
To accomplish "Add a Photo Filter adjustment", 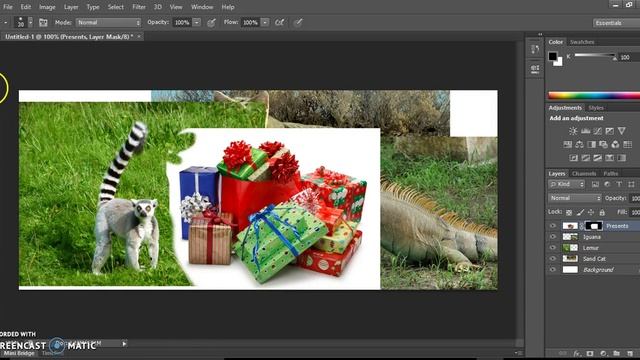I will click(x=603, y=144).
